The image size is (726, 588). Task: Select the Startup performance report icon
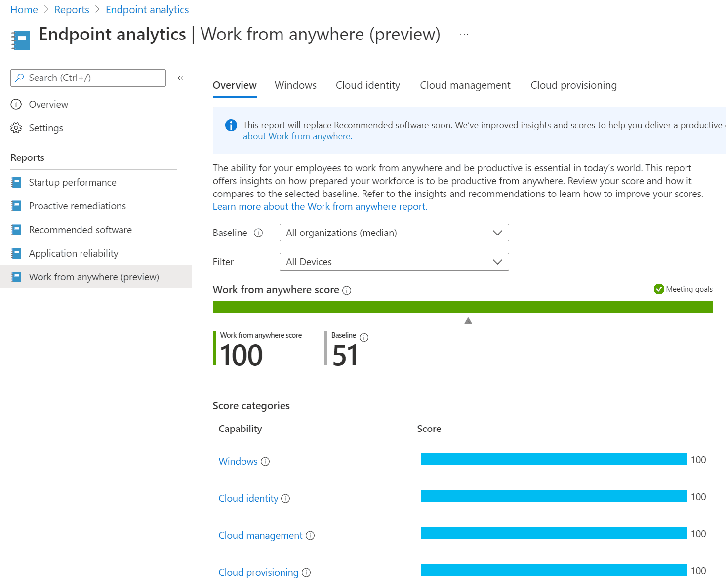click(16, 182)
